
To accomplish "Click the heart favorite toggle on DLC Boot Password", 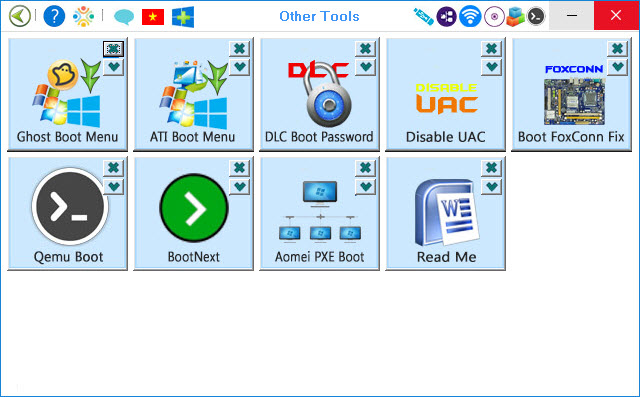I will [365, 67].
